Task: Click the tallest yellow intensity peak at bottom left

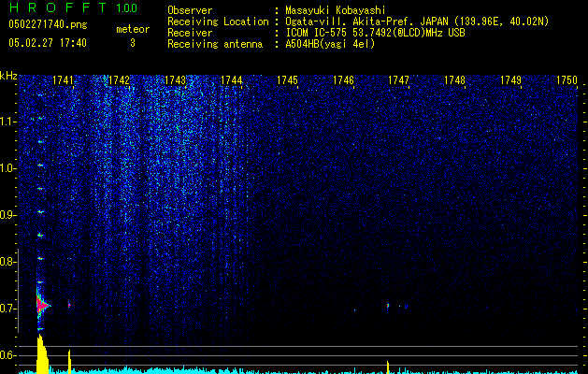Action: (x=42, y=354)
